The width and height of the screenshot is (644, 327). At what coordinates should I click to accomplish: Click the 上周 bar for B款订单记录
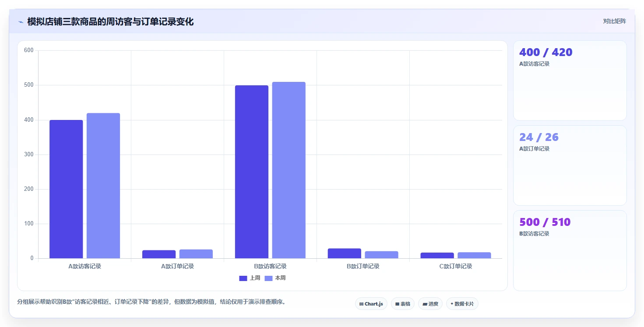pos(345,253)
